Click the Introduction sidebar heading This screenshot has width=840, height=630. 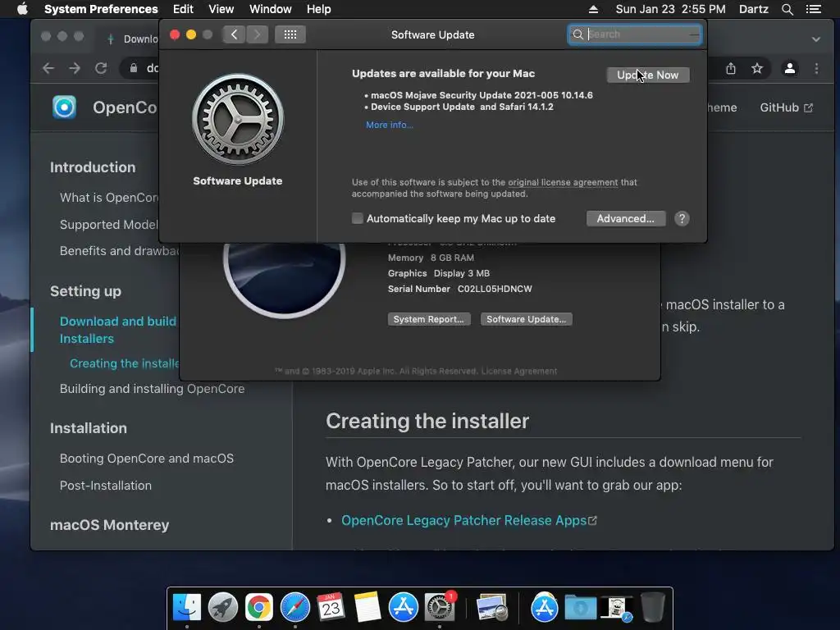coord(93,167)
